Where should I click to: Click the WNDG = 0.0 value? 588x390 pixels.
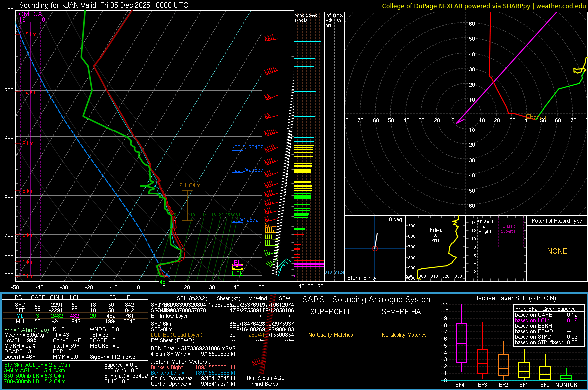tap(104, 329)
